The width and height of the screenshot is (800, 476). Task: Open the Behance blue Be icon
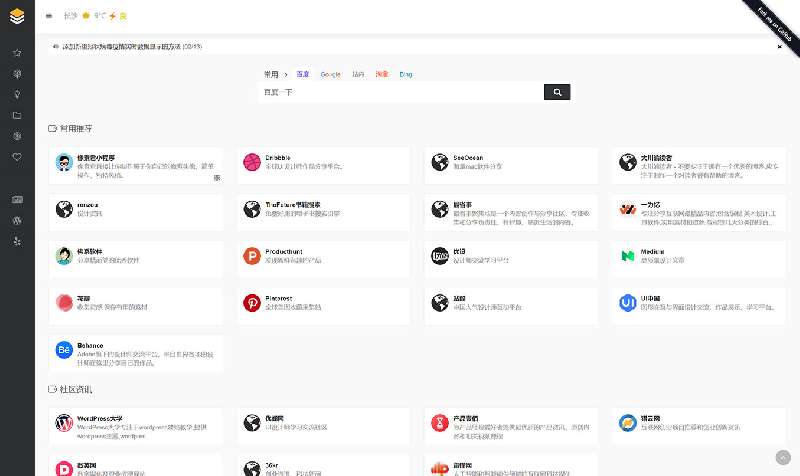[x=64, y=350]
